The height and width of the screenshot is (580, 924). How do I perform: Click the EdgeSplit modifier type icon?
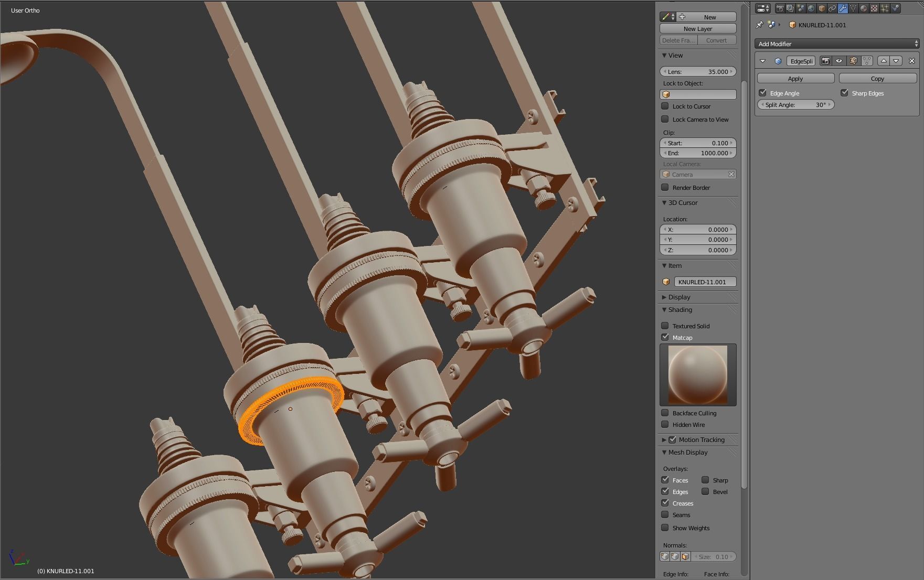(x=778, y=61)
